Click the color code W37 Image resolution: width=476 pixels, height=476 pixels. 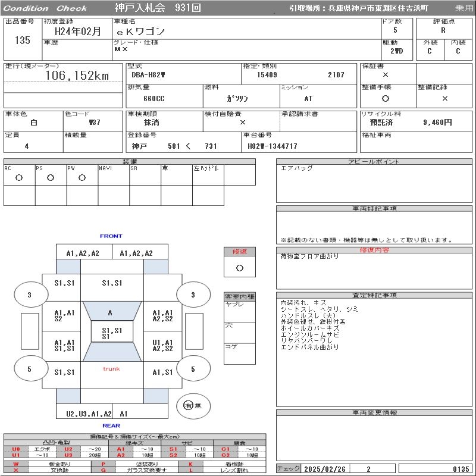(95, 123)
